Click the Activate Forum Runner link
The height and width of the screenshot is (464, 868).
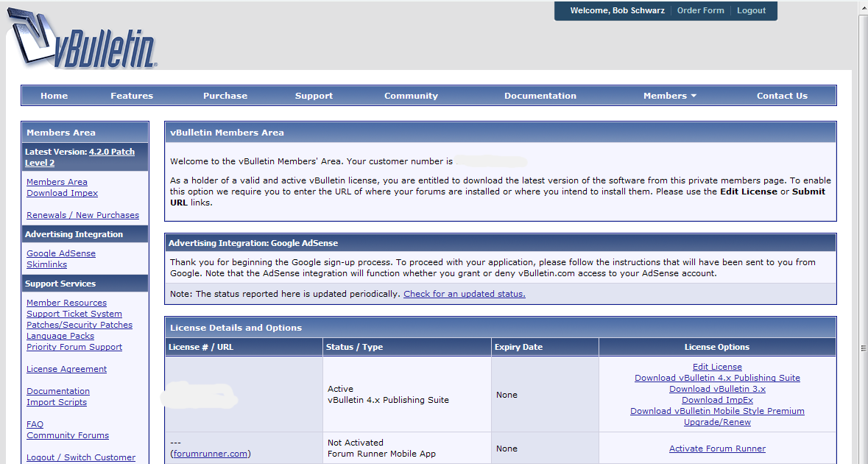tap(717, 449)
